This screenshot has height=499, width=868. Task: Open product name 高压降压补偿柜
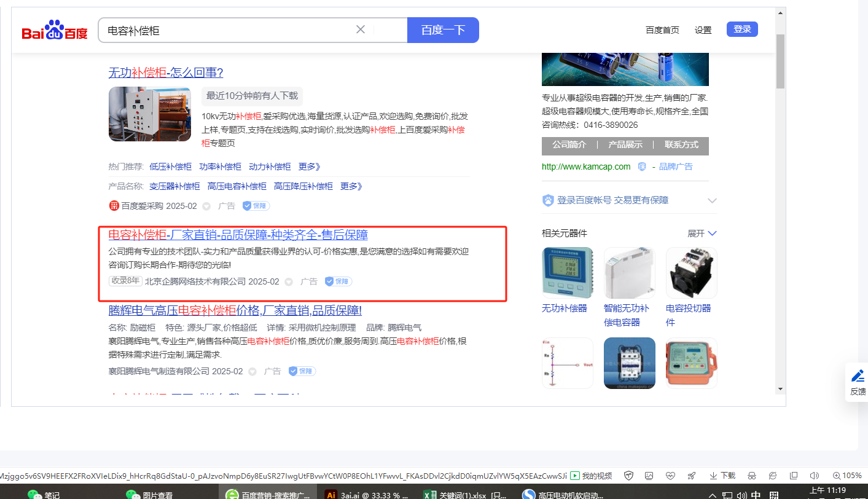pos(303,186)
